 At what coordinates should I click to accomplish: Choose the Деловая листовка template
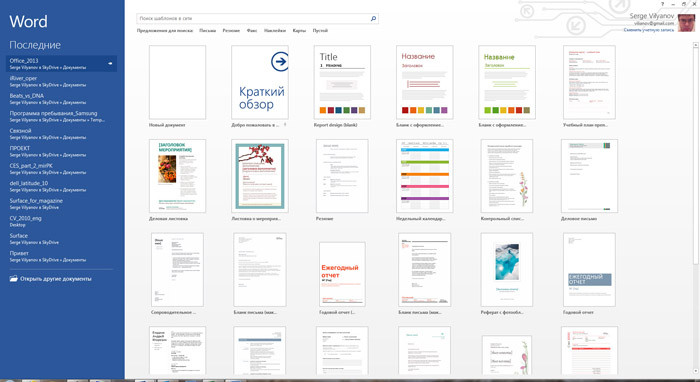click(x=177, y=176)
